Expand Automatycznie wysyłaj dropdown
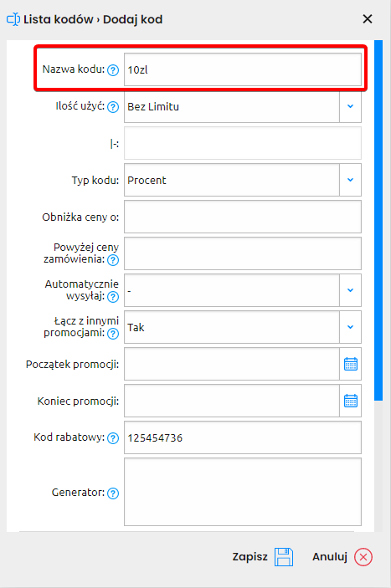The image size is (391, 588). click(x=351, y=290)
